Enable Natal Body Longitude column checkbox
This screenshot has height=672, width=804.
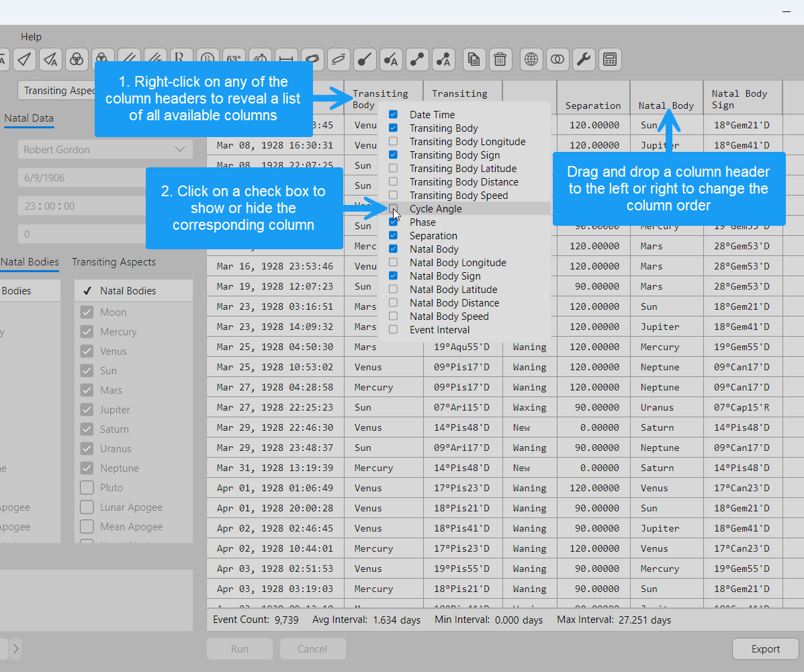(394, 262)
